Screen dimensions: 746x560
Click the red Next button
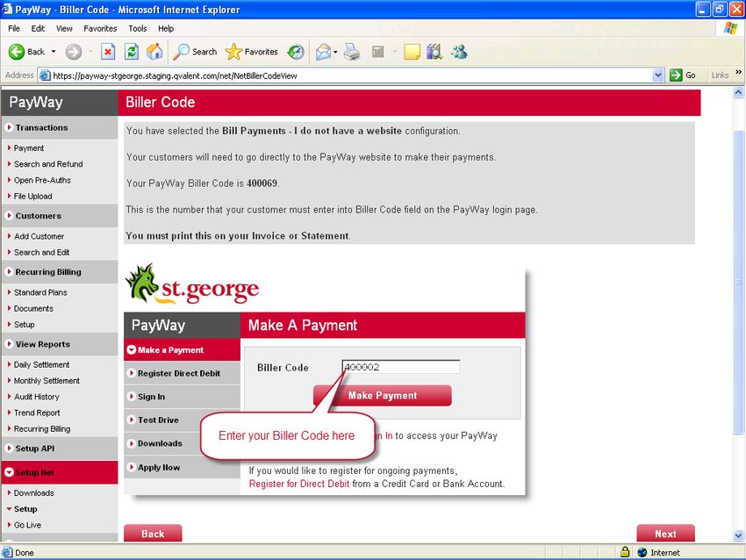(665, 534)
